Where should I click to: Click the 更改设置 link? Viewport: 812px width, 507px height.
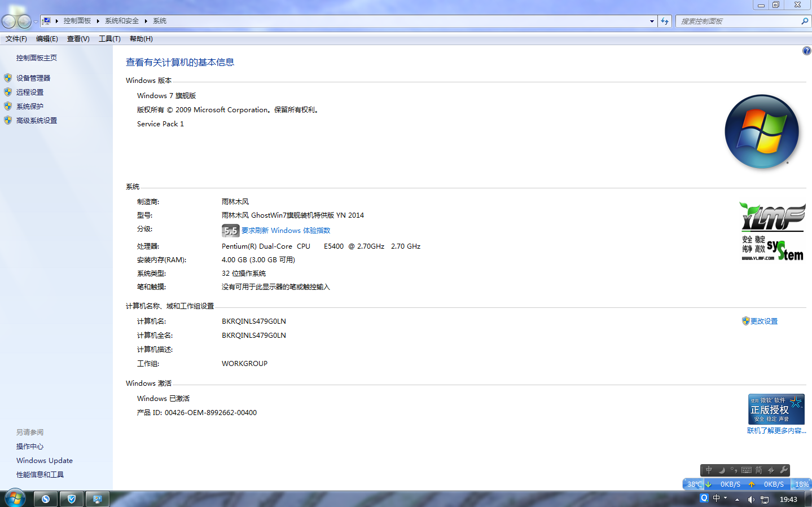pyautogui.click(x=764, y=321)
